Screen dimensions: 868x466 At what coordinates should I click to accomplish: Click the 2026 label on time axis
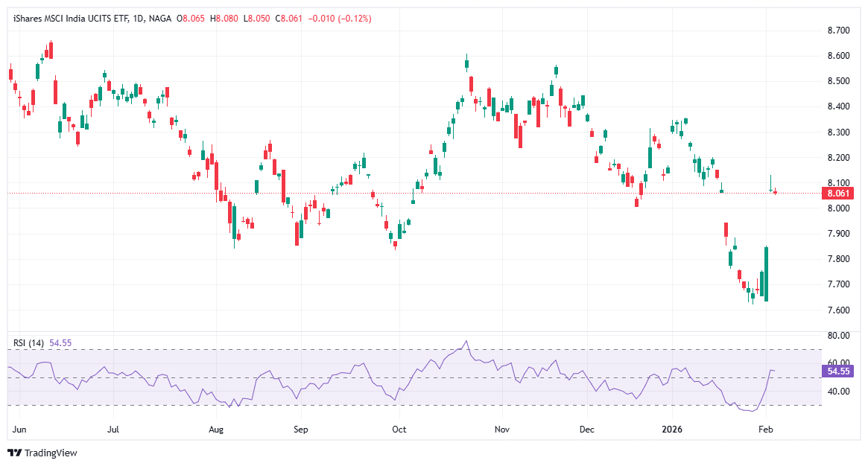pos(673,430)
